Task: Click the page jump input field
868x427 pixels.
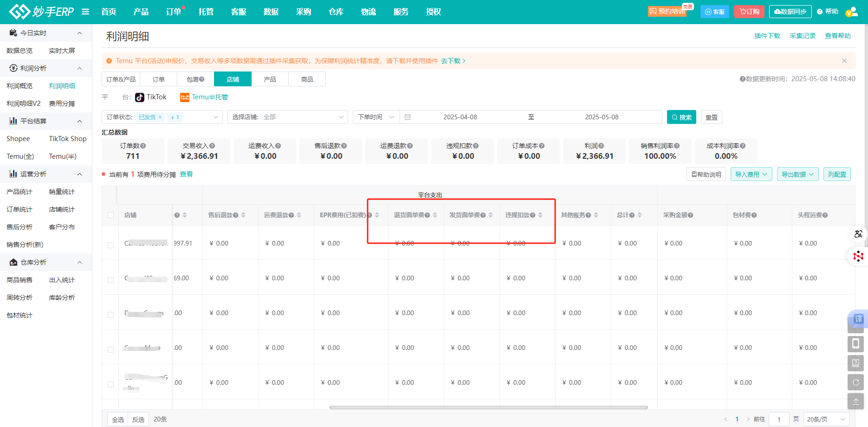Action: 779,419
